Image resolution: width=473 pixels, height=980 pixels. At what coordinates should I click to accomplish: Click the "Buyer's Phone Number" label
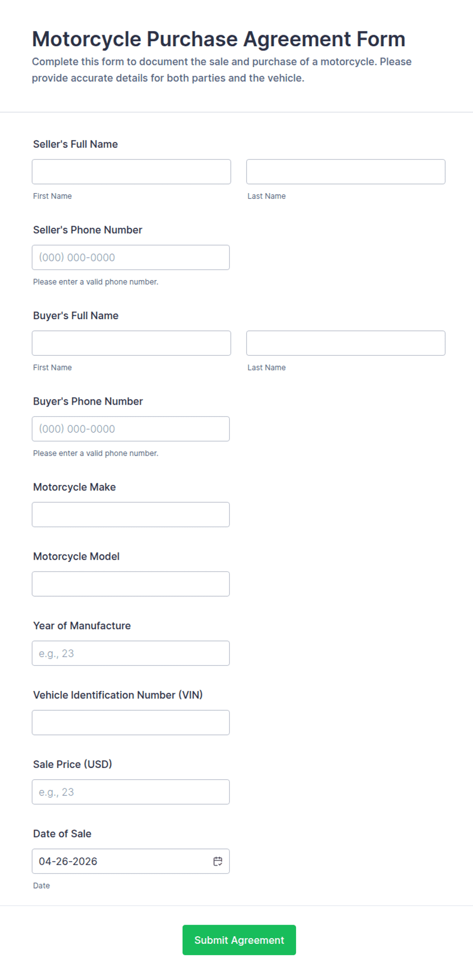coord(88,402)
